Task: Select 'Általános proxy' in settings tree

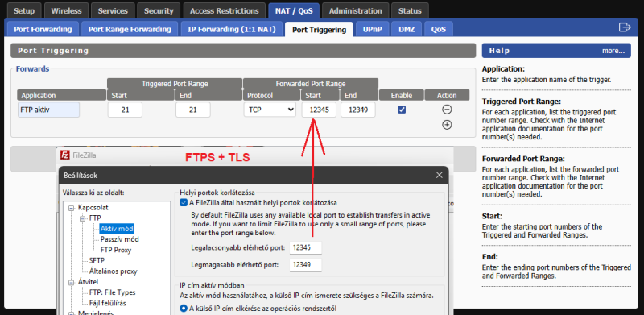Action: pos(113,271)
